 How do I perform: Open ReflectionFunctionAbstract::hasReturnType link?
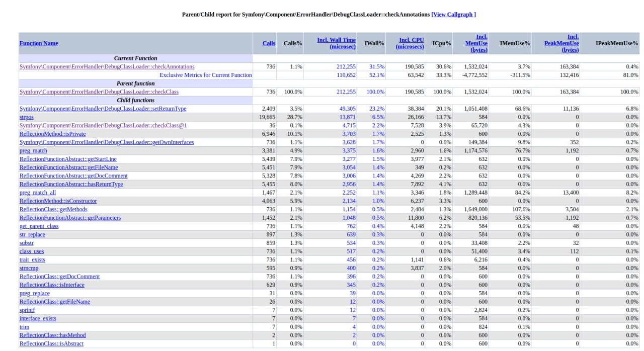click(71, 184)
